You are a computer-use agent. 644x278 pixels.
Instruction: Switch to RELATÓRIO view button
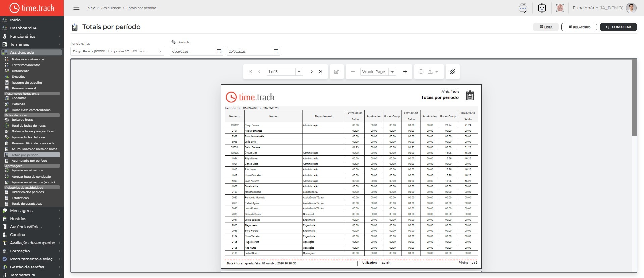tap(579, 27)
